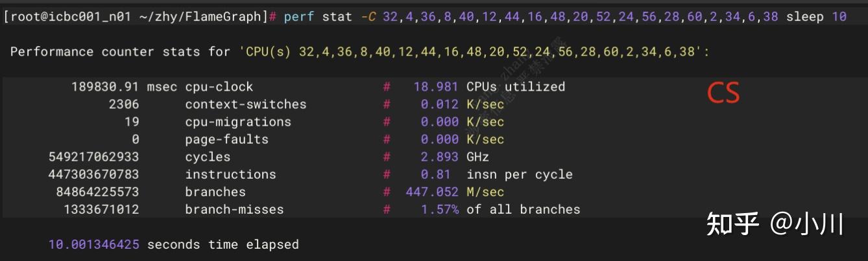Image resolution: width=868 pixels, height=261 pixels.
Task: Click the 'sleep 10' command argument
Action: 816,16
